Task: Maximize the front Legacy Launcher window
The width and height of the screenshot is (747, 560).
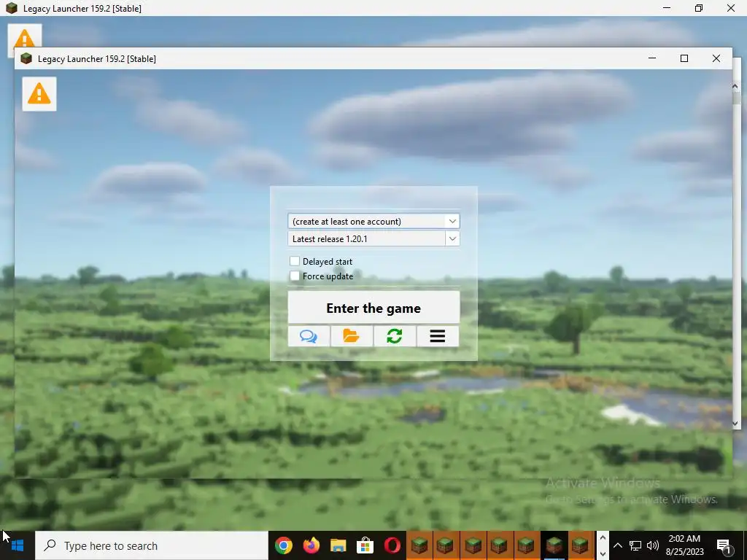Action: (684, 58)
